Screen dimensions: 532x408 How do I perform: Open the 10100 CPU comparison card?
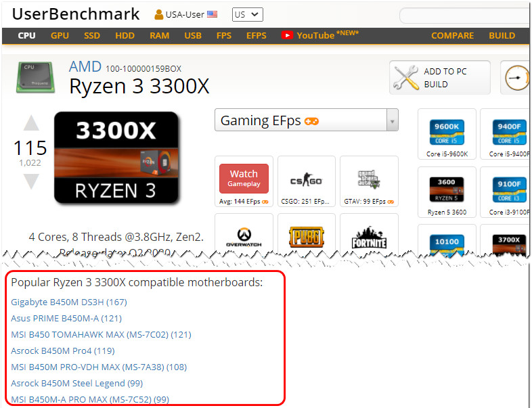(x=447, y=240)
